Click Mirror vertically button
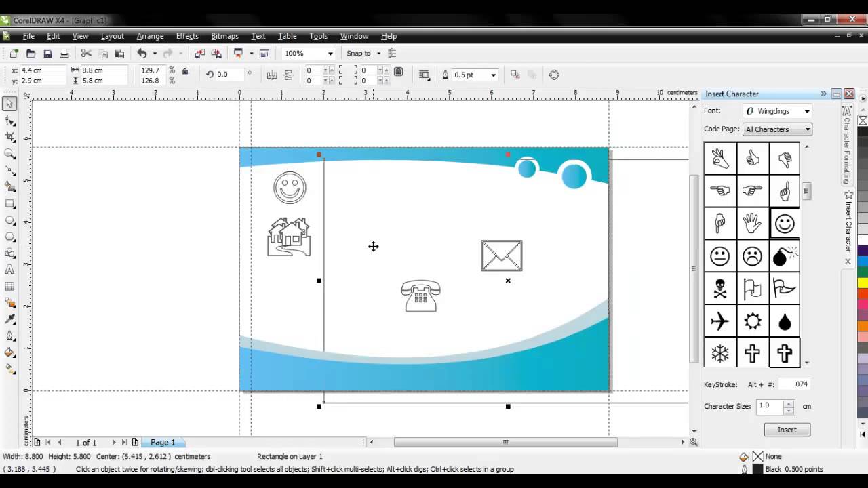The height and width of the screenshot is (488, 868). tap(288, 75)
